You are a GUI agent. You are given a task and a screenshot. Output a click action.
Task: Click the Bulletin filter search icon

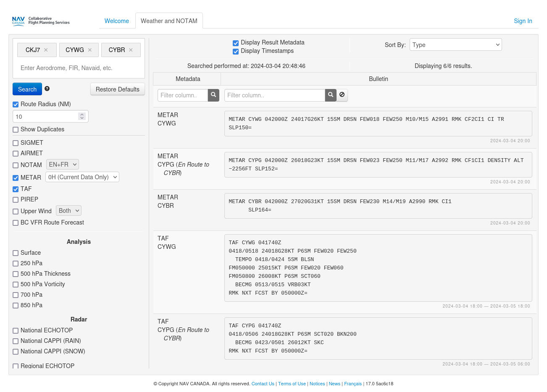331,95
